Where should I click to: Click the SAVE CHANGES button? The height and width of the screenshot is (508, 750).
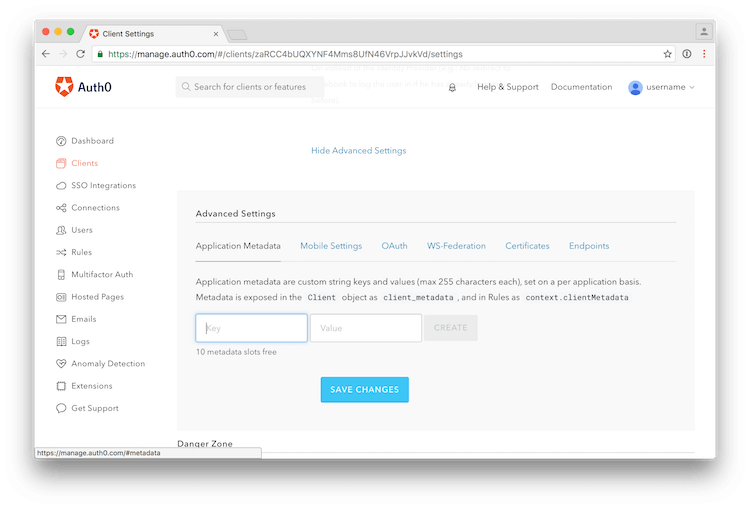364,390
